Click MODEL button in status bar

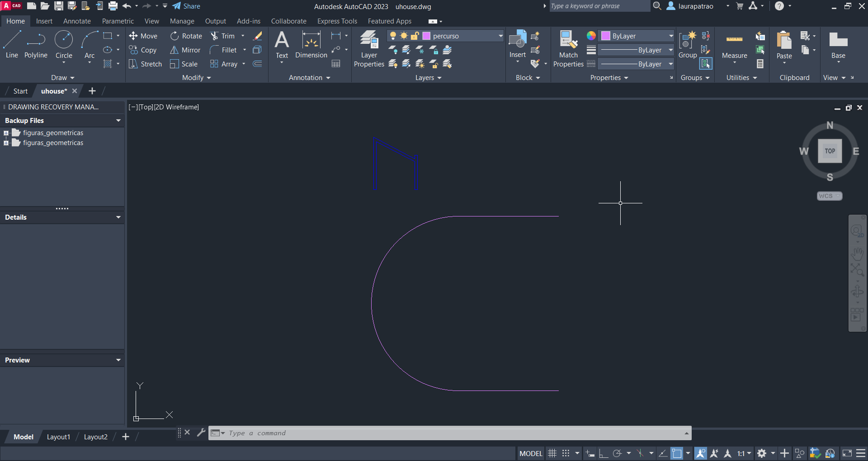530,453
